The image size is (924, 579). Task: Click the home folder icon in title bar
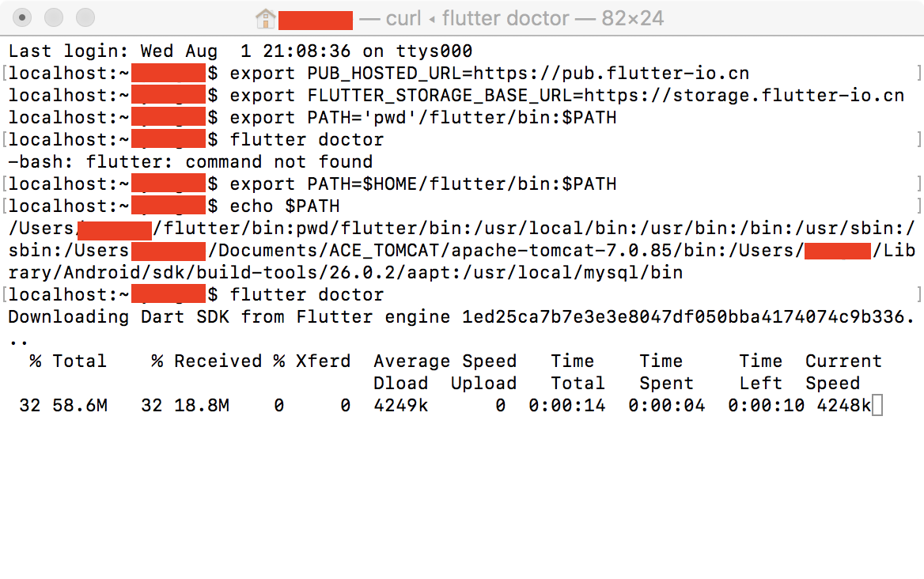click(x=265, y=19)
